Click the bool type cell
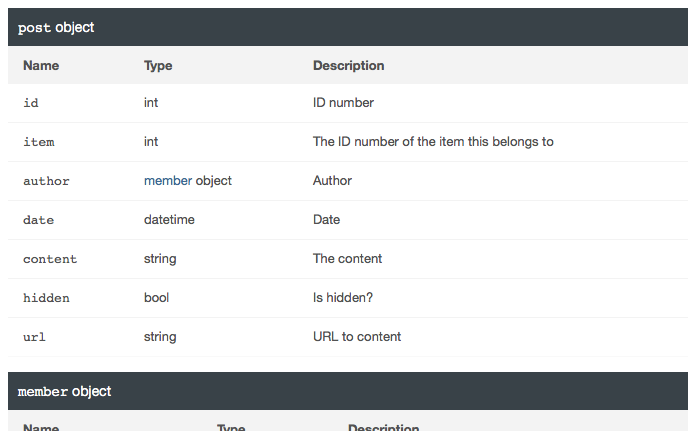This screenshot has height=431, width=696. 156,297
